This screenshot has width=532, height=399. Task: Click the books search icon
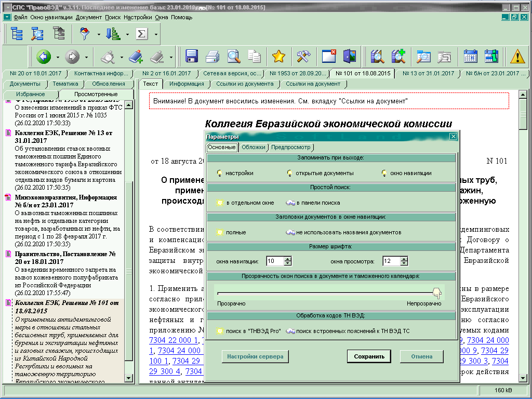377,56
